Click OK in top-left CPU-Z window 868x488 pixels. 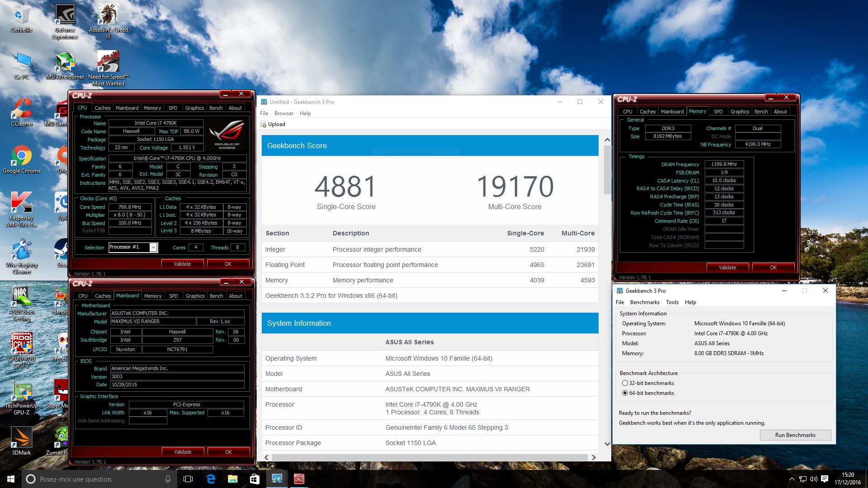pyautogui.click(x=228, y=264)
